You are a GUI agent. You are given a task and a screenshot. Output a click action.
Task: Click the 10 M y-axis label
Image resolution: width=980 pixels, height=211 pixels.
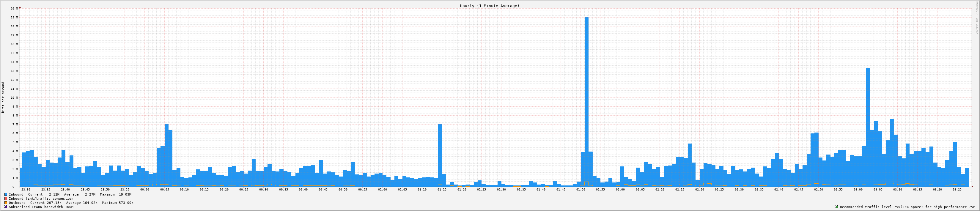14,98
